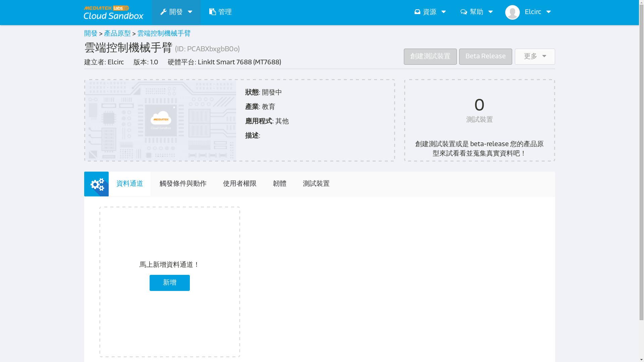
Task: Switch to the 測試裝置 tab
Action: coord(316,184)
